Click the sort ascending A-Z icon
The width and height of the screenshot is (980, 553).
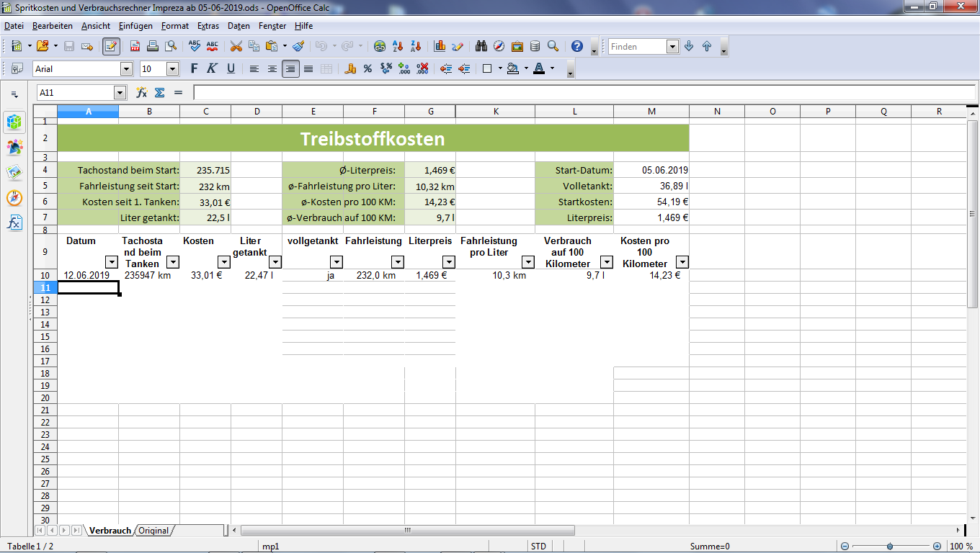click(x=398, y=46)
